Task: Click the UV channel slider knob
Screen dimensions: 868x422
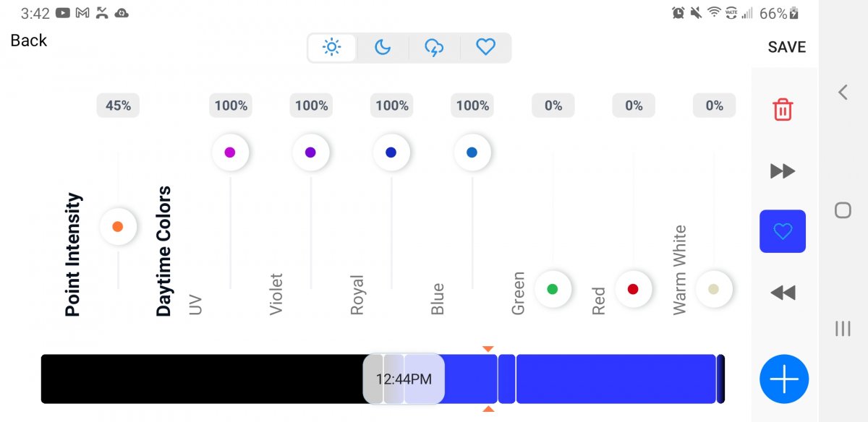Action: click(230, 152)
